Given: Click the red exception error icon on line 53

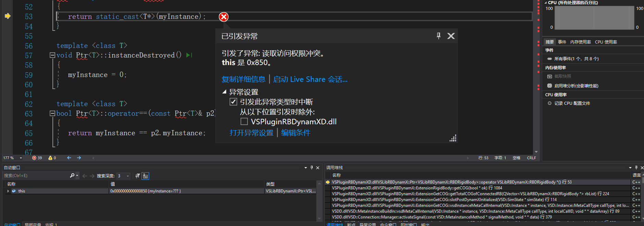Looking at the screenshot, I should [x=223, y=17].
